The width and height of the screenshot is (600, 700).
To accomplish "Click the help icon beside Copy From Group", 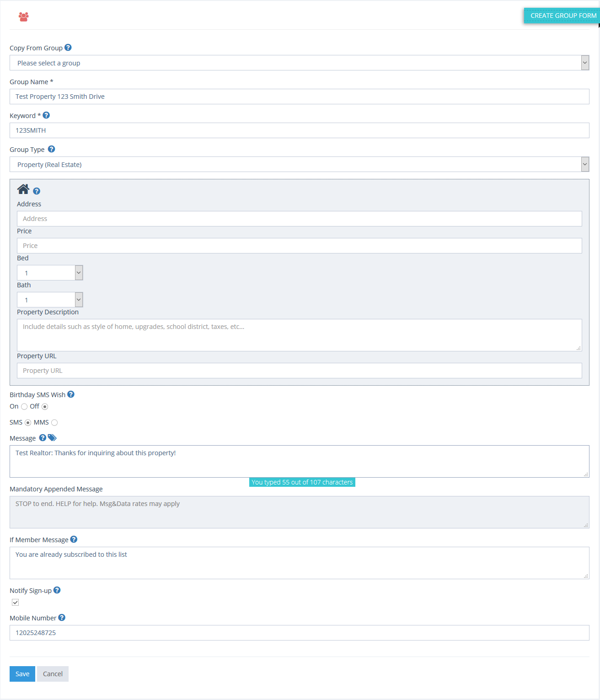I will [68, 47].
